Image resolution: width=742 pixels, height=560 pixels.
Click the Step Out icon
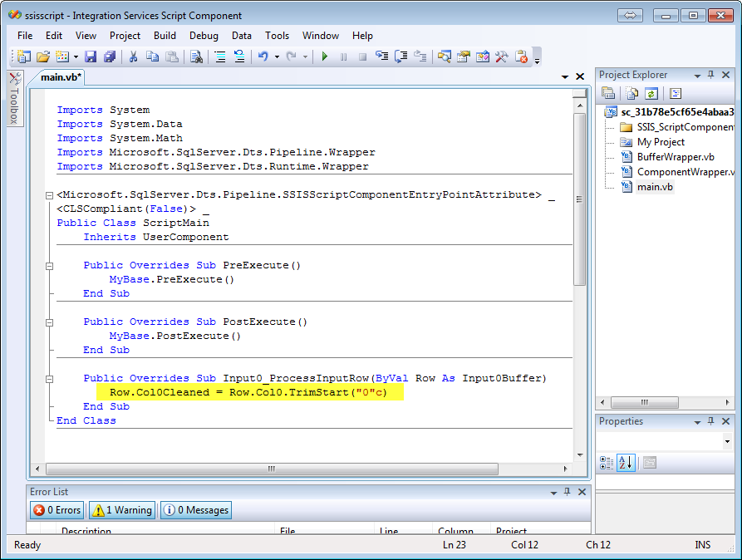(x=420, y=56)
